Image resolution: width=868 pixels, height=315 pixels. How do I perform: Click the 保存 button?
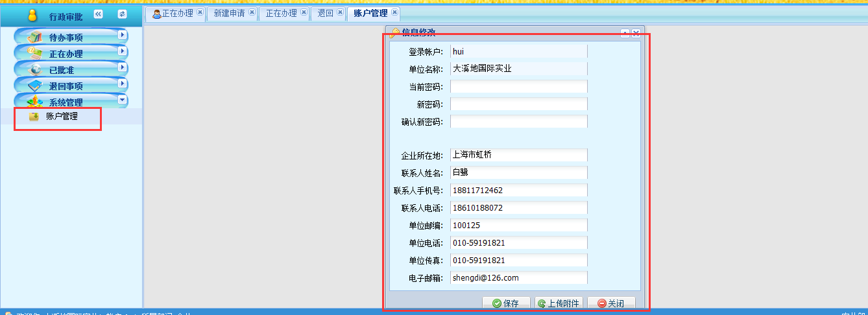pyautogui.click(x=506, y=303)
